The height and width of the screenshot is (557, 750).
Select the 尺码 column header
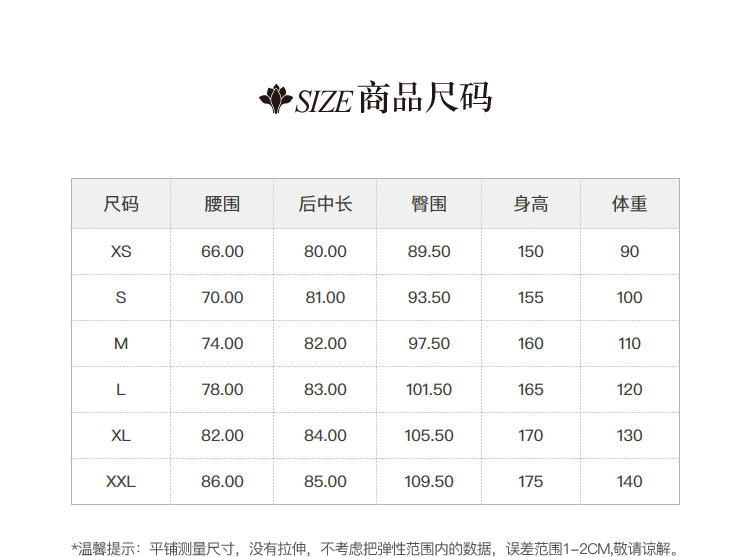click(x=121, y=204)
